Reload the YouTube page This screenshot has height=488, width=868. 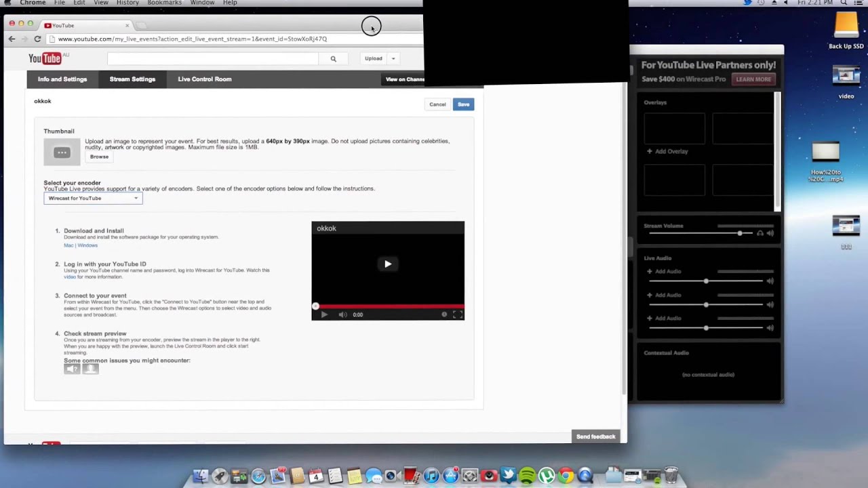pos(37,39)
